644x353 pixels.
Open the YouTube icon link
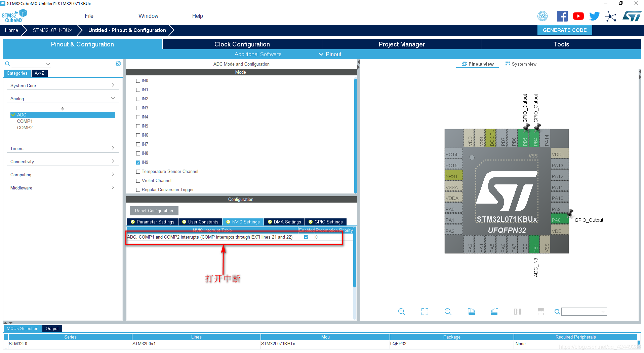pos(578,16)
